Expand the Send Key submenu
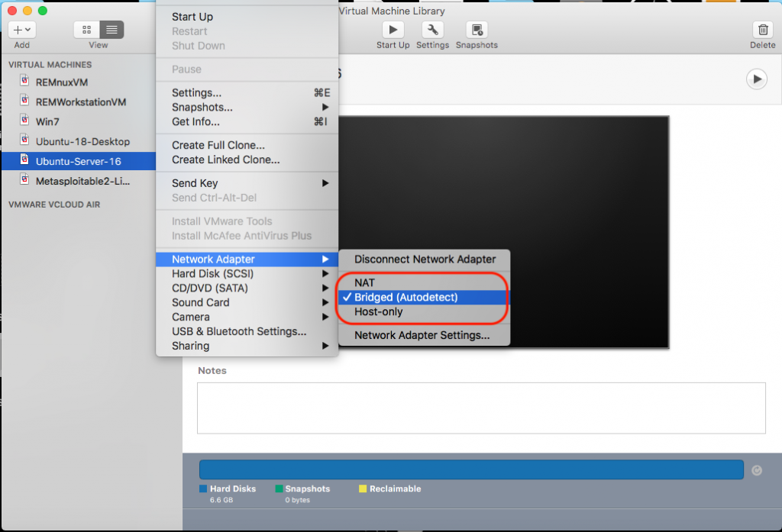This screenshot has width=782, height=532. [x=247, y=183]
